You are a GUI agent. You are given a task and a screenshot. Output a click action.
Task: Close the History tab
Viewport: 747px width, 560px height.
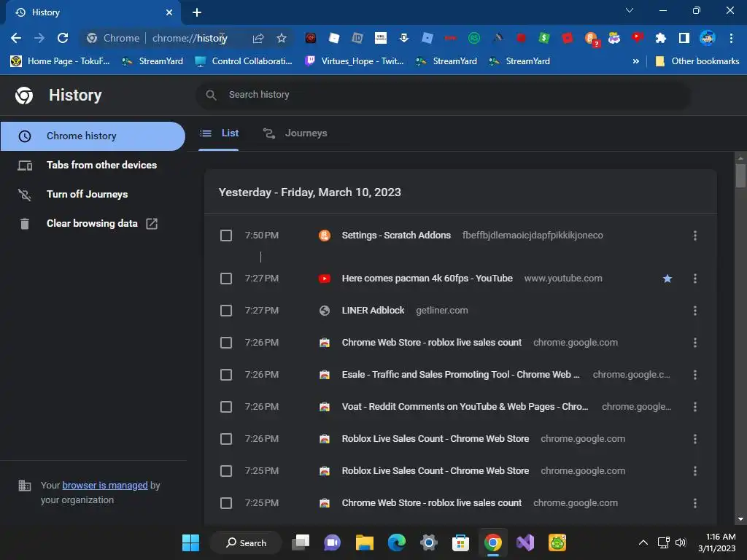[169, 12]
